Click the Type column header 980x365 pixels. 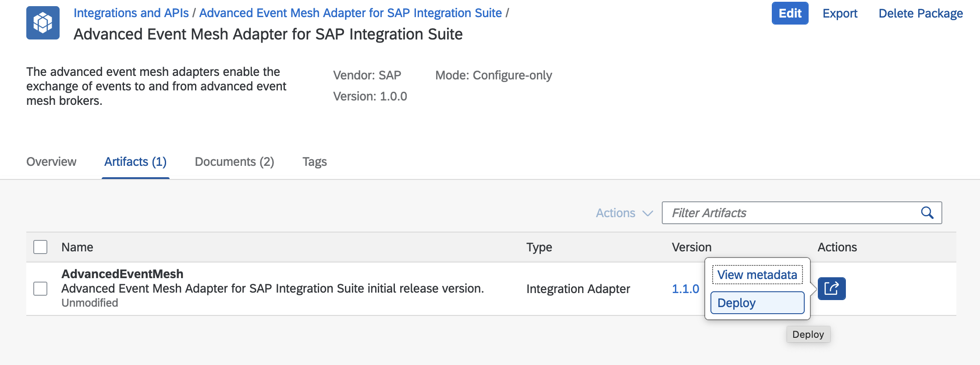tap(539, 247)
